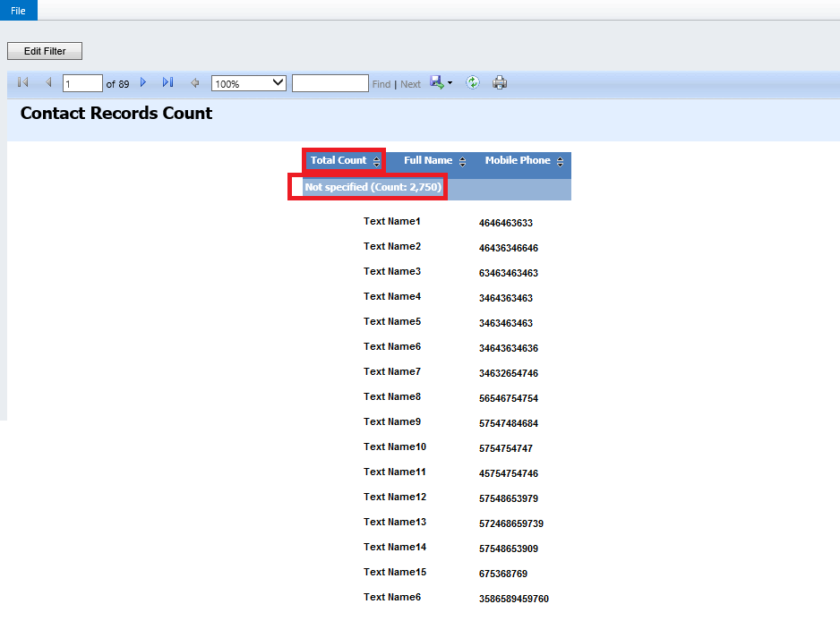840x621 pixels.
Task: Select Text Name13 row
Action: pyautogui.click(x=395, y=522)
